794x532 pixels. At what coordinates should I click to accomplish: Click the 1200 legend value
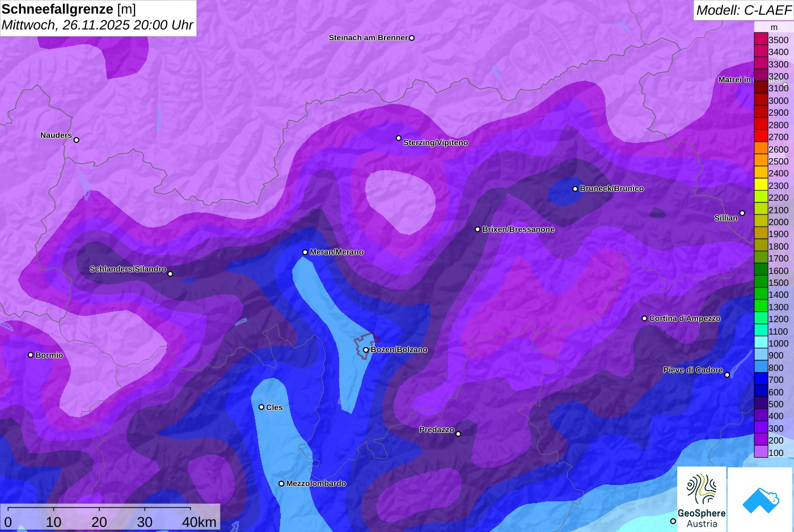779,319
